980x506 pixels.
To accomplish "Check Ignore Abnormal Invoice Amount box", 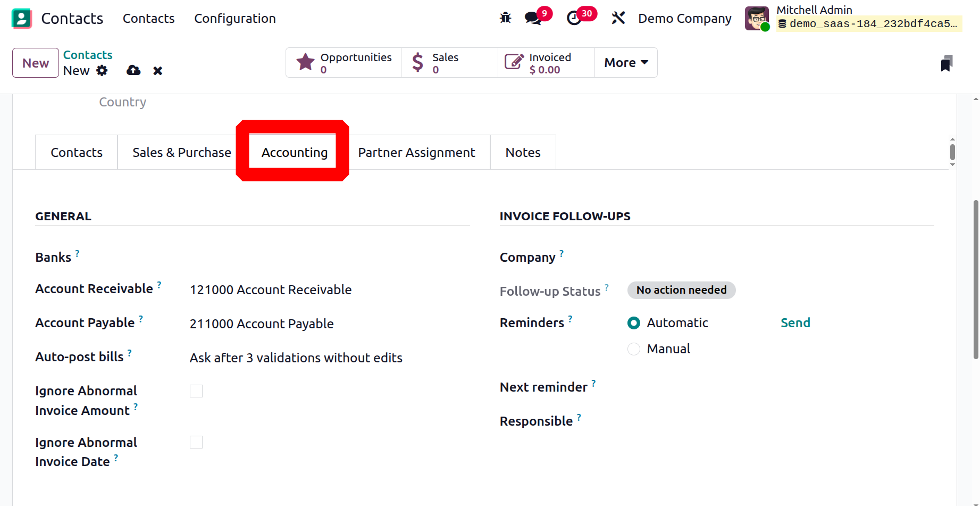I will (x=196, y=391).
